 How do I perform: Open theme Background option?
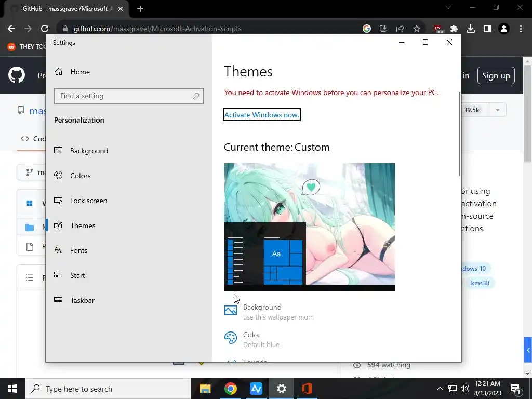pyautogui.click(x=269, y=312)
